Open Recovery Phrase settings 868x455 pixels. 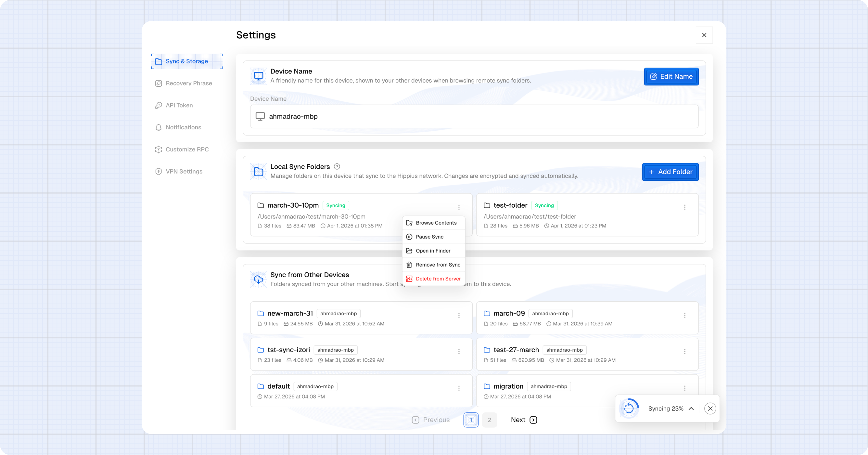point(188,83)
